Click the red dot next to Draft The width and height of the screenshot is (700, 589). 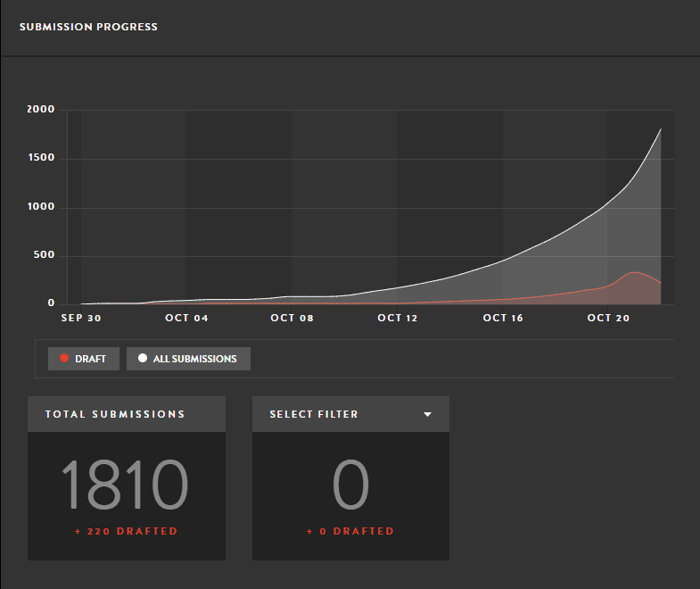point(63,359)
